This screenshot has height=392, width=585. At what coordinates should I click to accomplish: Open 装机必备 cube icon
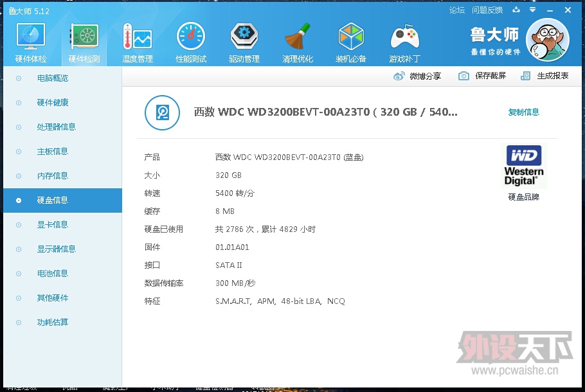(351, 37)
